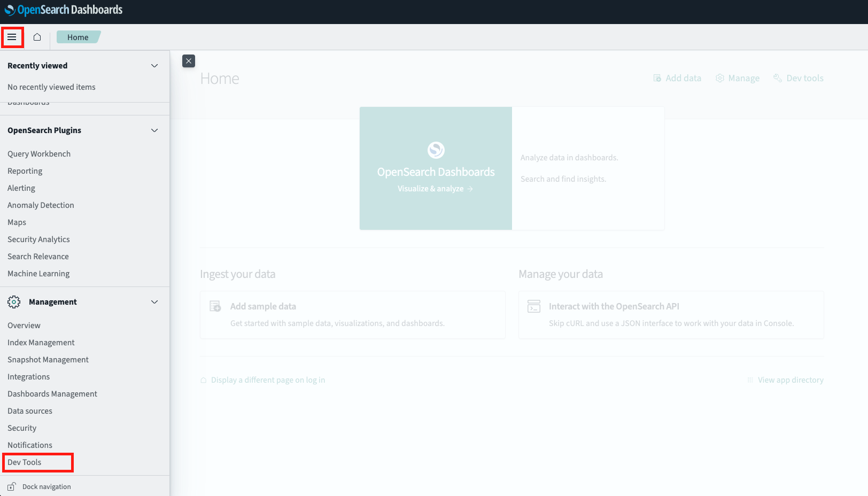
Task: Click the OpenSearch Dashboards logo
Action: pyautogui.click(x=63, y=10)
